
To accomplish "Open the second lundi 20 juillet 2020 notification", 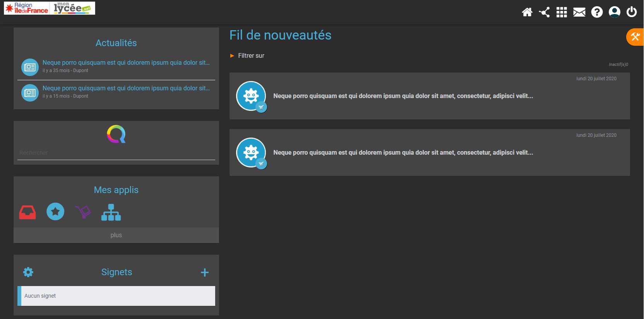I will 430,153.
